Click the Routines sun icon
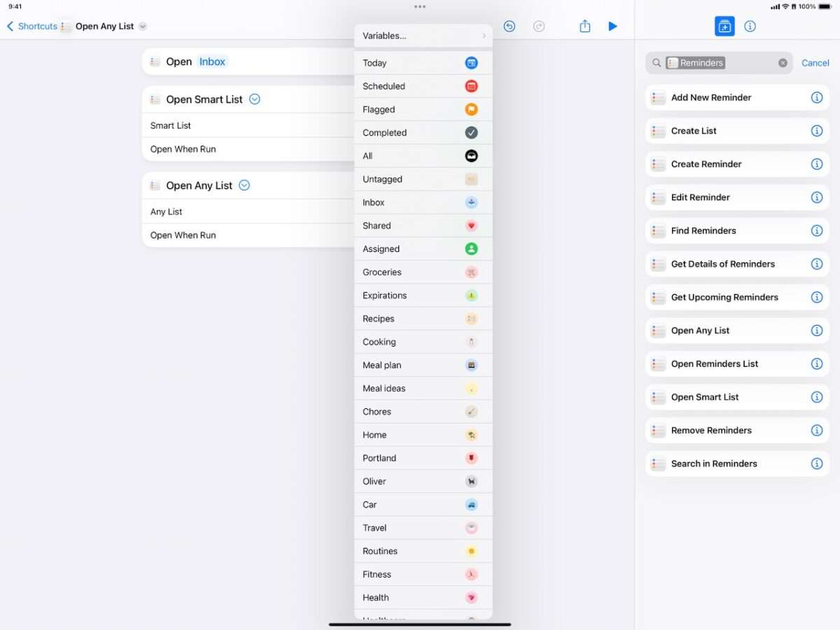Image resolution: width=840 pixels, height=630 pixels. 472,551
